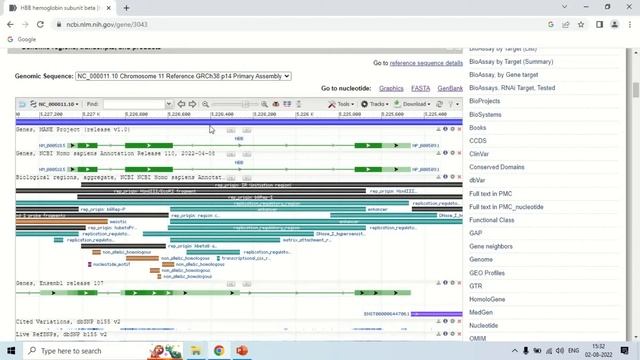Reload the NCBI gene page

pyautogui.click(x=40, y=24)
